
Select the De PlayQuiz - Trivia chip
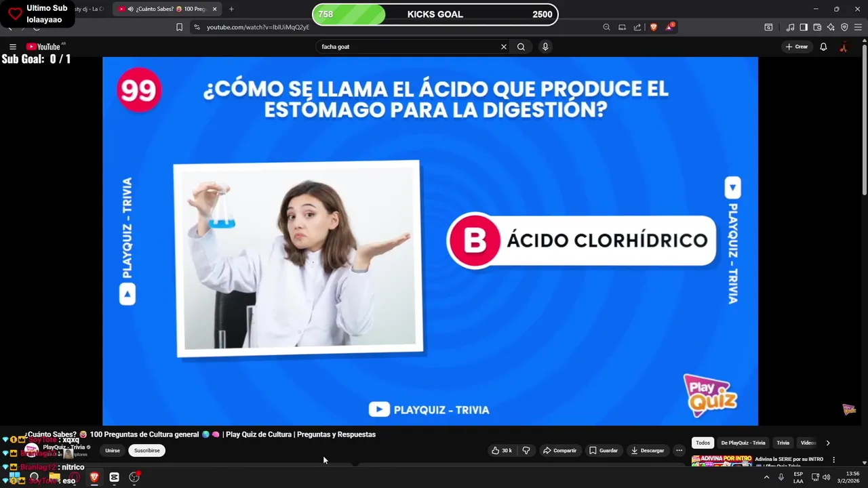tap(743, 443)
